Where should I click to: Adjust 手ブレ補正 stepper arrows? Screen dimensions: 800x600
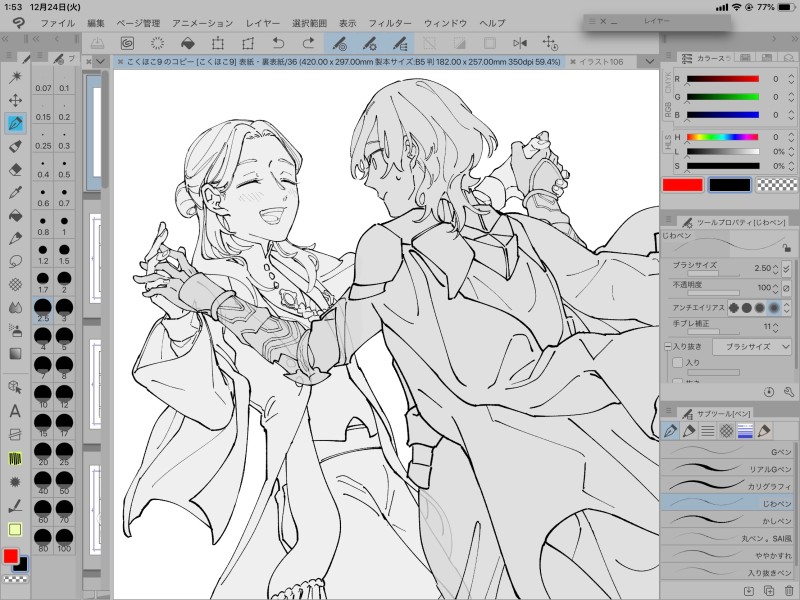coord(776,327)
